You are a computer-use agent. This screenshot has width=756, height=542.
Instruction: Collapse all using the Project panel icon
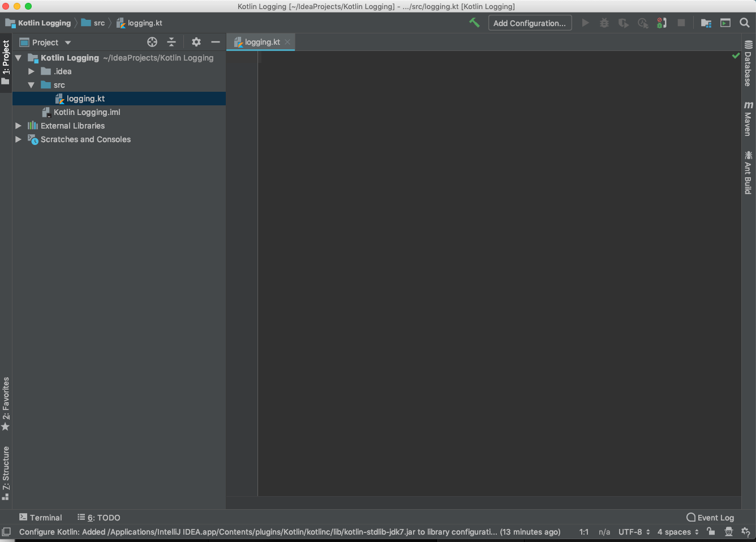click(171, 42)
